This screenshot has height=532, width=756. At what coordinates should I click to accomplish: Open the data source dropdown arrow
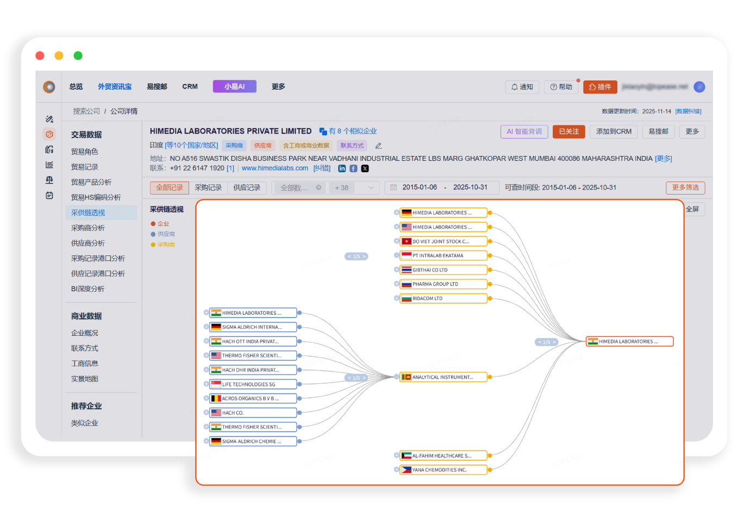371,188
